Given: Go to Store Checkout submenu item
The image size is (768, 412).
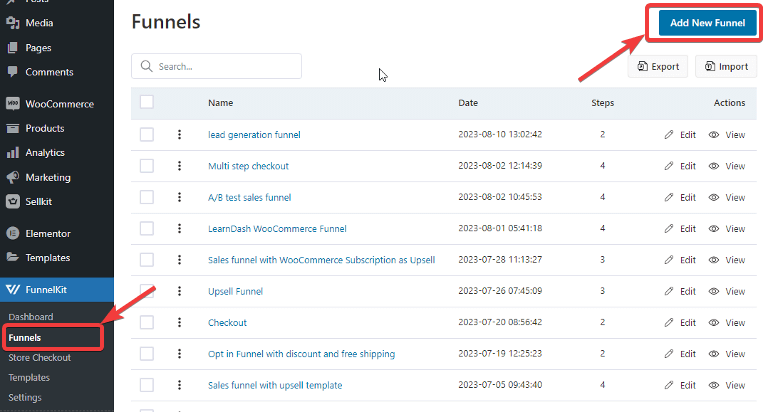Looking at the screenshot, I should [x=42, y=358].
